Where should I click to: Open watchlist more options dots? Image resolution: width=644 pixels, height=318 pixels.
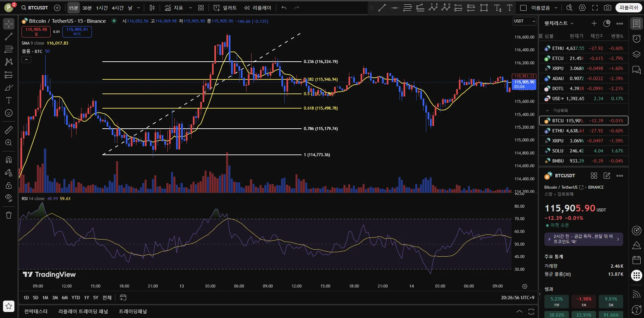coord(620,23)
